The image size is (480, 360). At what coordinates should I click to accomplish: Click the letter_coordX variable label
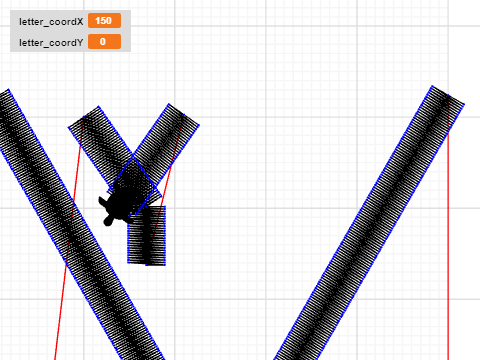[x=51, y=22]
